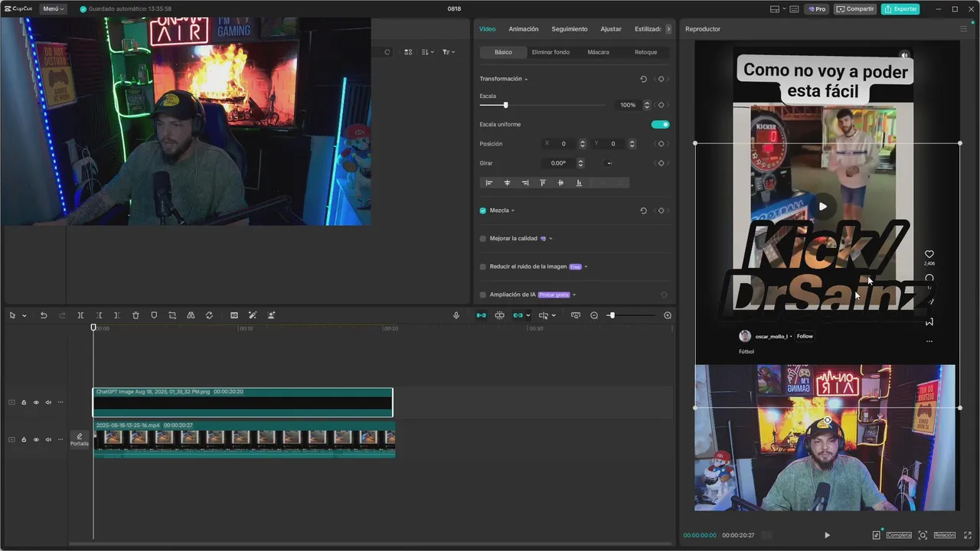Screen dimensions: 980x551
Task: Expand the Mezcla options arrow
Action: click(513, 210)
